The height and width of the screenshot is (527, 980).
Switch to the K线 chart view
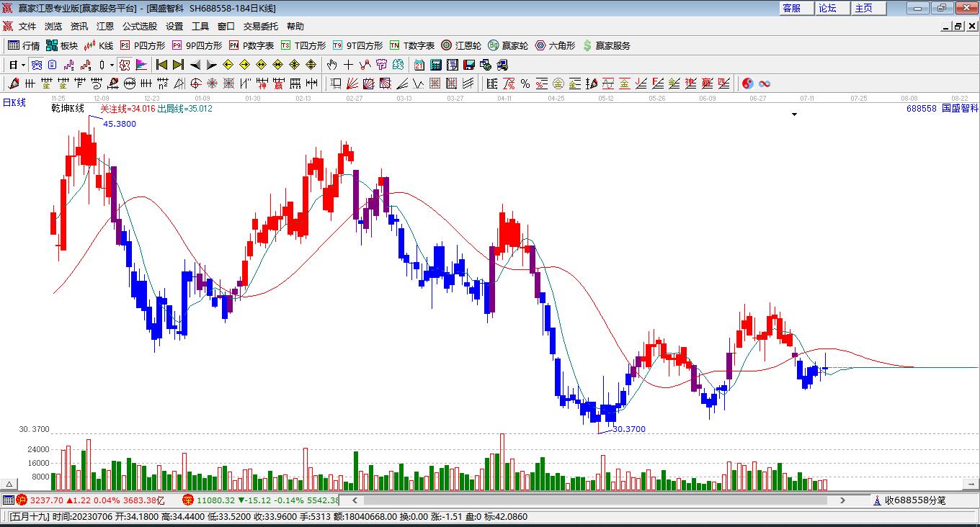point(99,45)
